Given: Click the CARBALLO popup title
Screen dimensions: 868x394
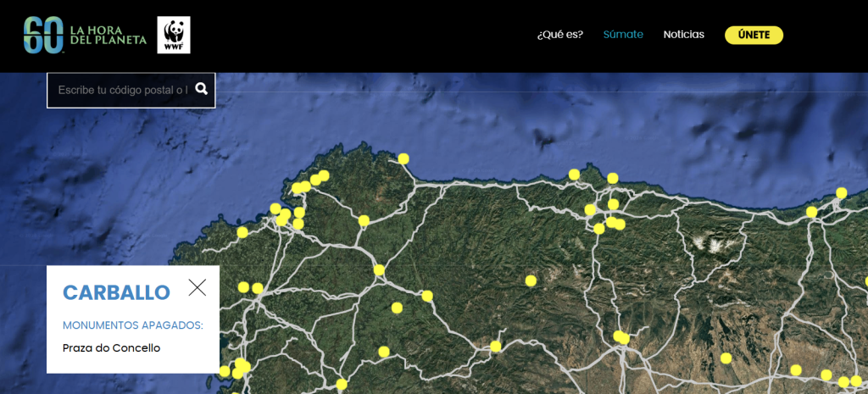Looking at the screenshot, I should [x=116, y=293].
